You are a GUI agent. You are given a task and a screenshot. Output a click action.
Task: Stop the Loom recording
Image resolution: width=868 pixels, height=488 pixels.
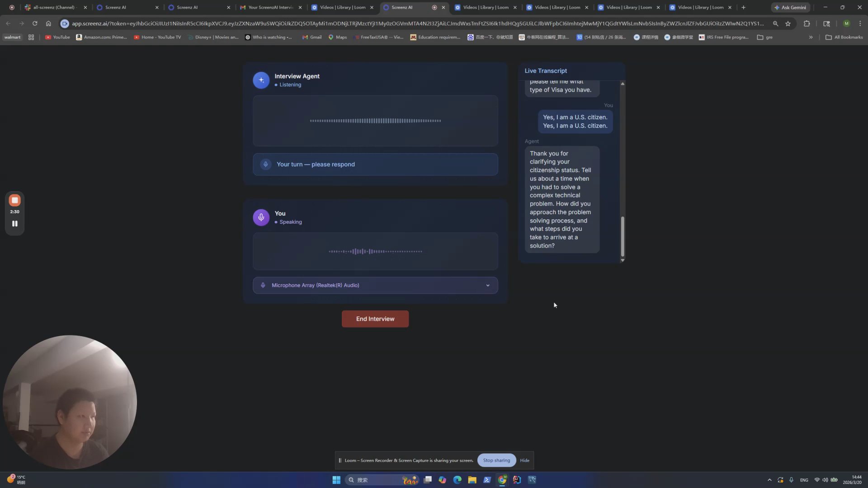click(14, 200)
